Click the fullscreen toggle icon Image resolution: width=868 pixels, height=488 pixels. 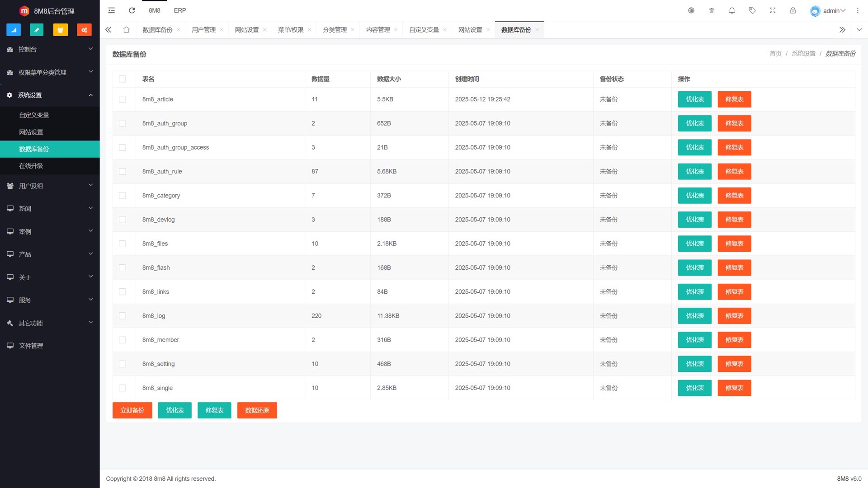(x=773, y=10)
